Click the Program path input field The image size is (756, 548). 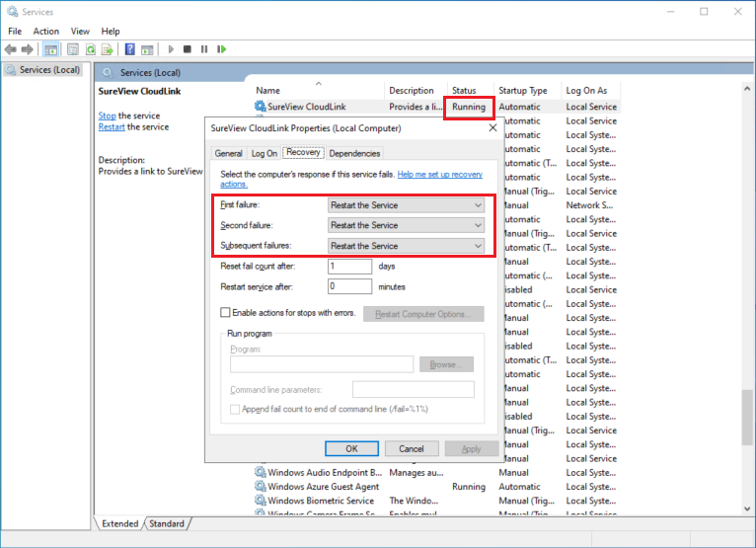point(322,364)
